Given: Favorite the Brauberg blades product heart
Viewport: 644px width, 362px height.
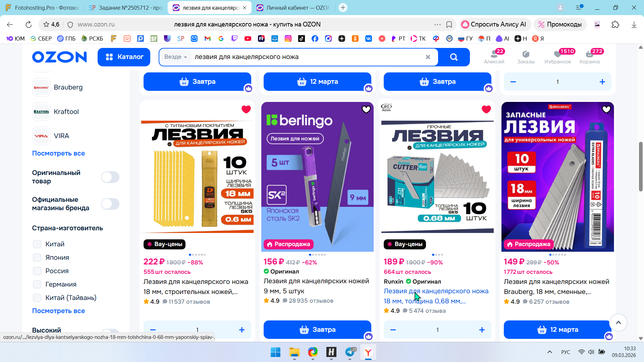Looking at the screenshot, I should [606, 109].
